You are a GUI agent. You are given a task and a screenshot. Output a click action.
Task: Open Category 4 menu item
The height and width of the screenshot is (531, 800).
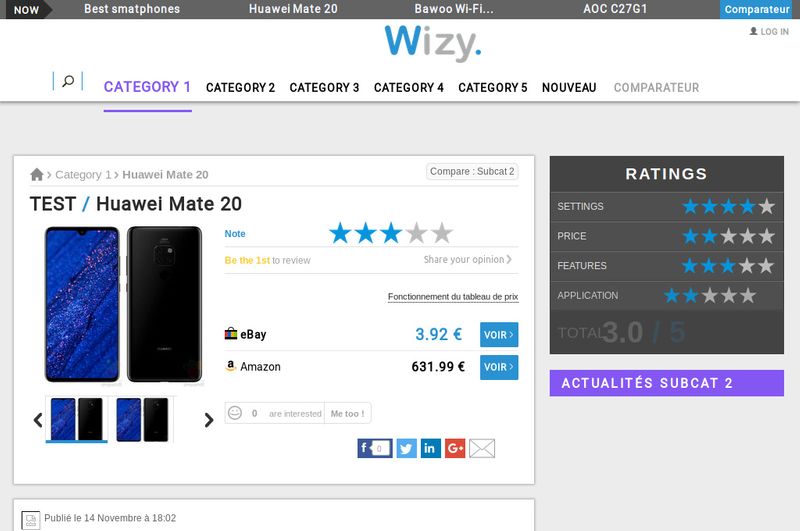(x=409, y=88)
